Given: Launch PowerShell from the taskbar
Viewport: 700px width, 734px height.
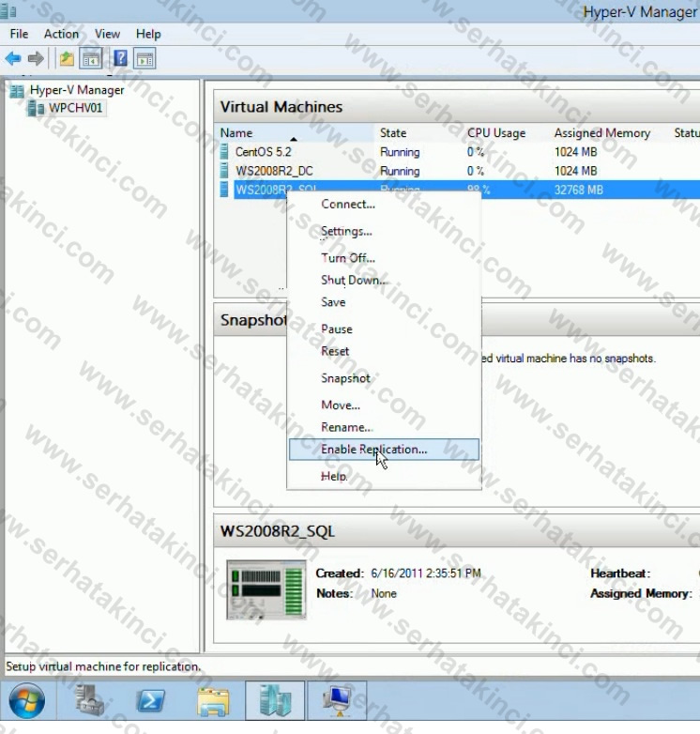Looking at the screenshot, I should [151, 701].
